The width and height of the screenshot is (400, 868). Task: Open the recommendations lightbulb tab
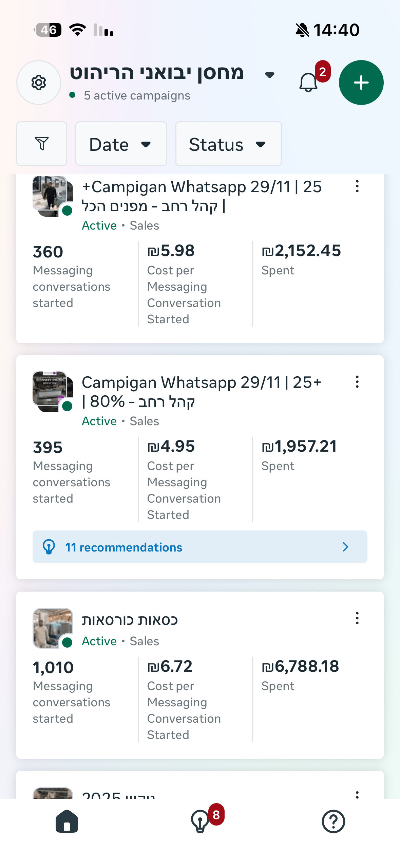click(200, 821)
